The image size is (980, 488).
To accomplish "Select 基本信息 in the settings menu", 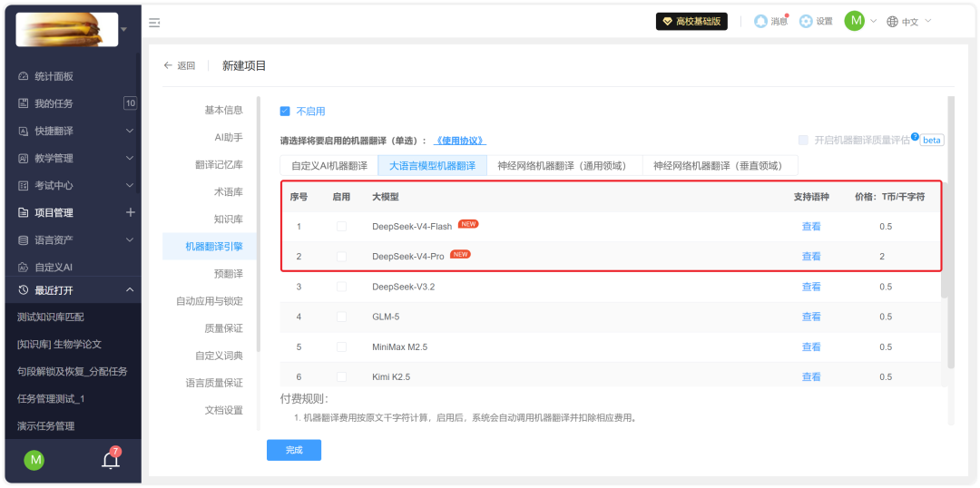I will tap(224, 110).
